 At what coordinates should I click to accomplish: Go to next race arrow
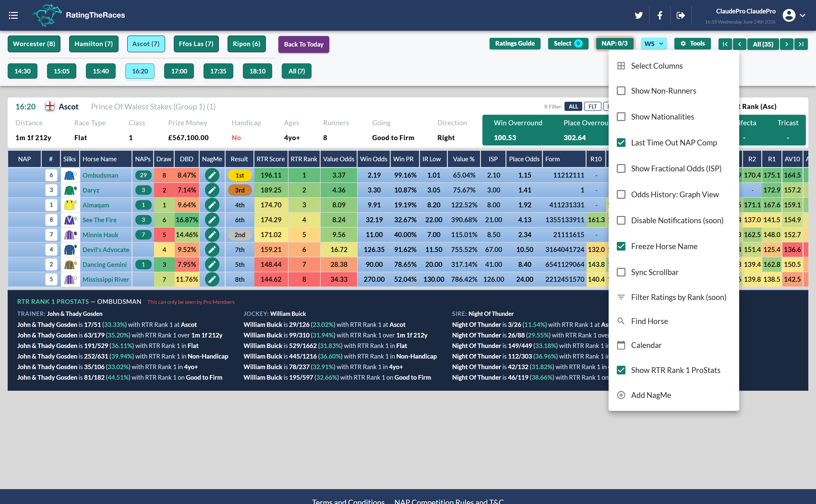tap(787, 44)
